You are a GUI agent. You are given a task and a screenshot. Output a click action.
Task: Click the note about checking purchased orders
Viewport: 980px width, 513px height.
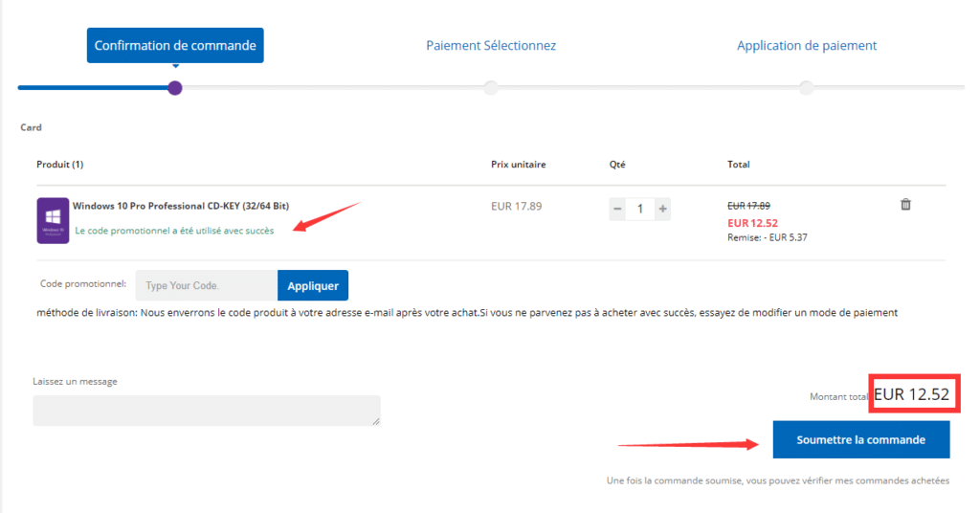[x=777, y=480]
